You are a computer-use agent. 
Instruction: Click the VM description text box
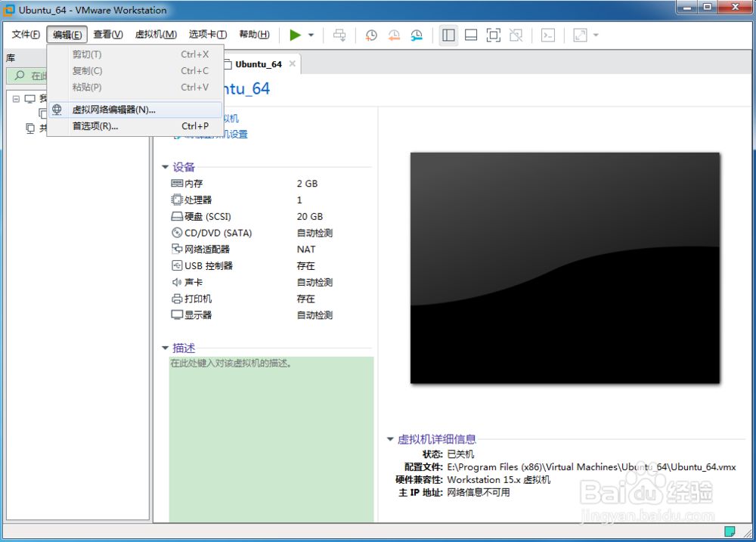pos(271,439)
